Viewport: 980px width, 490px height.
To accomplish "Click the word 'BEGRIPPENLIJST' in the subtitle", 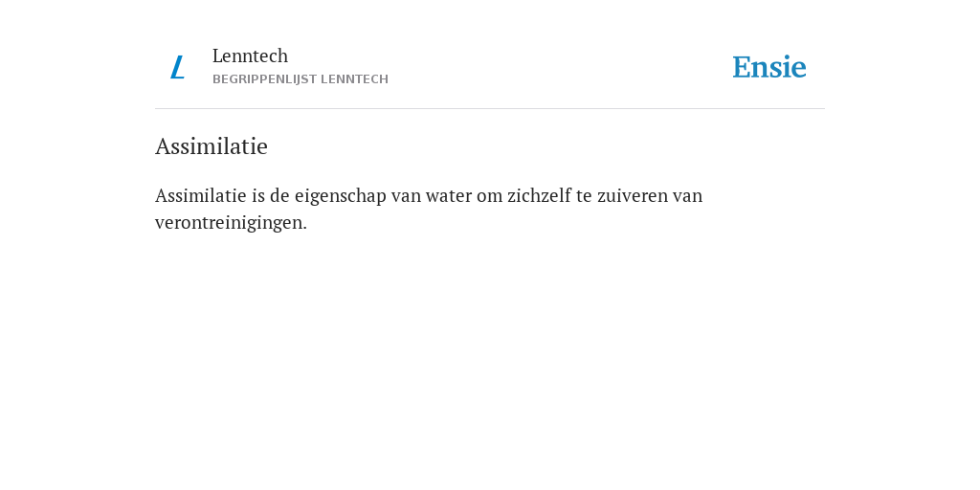I will [264, 79].
